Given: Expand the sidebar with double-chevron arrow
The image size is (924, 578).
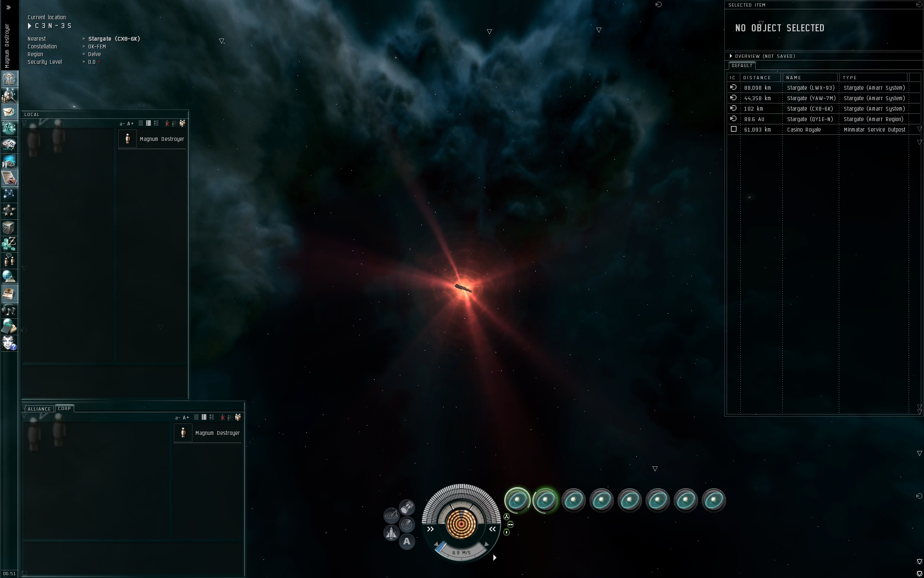Looking at the screenshot, I should [x=8, y=8].
